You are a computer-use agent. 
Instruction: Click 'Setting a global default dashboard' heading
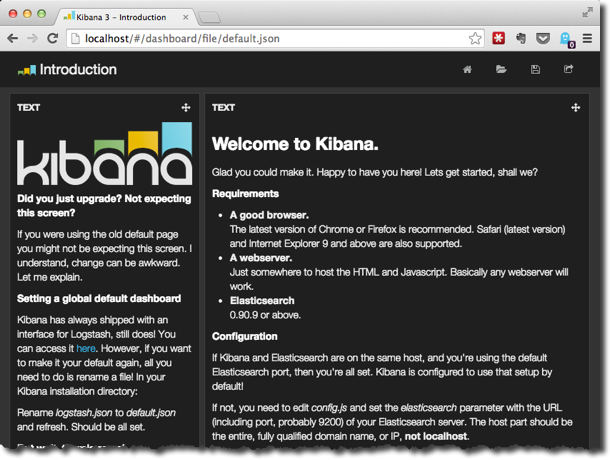(99, 298)
